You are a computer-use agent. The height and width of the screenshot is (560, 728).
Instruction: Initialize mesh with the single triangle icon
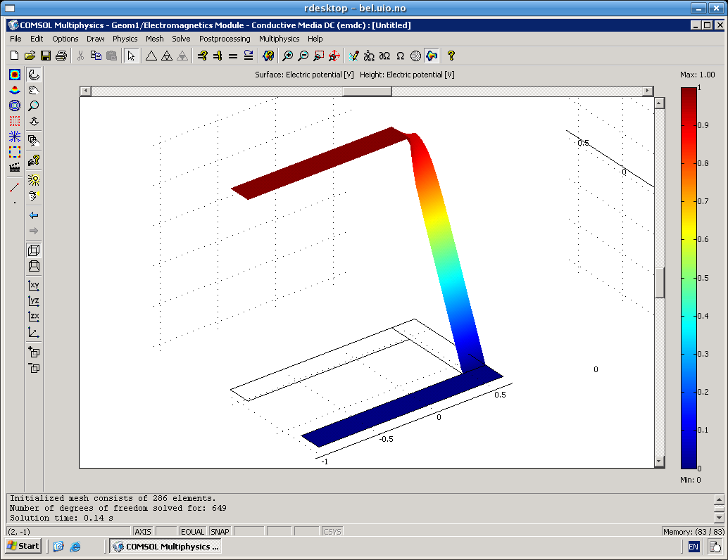[x=151, y=56]
